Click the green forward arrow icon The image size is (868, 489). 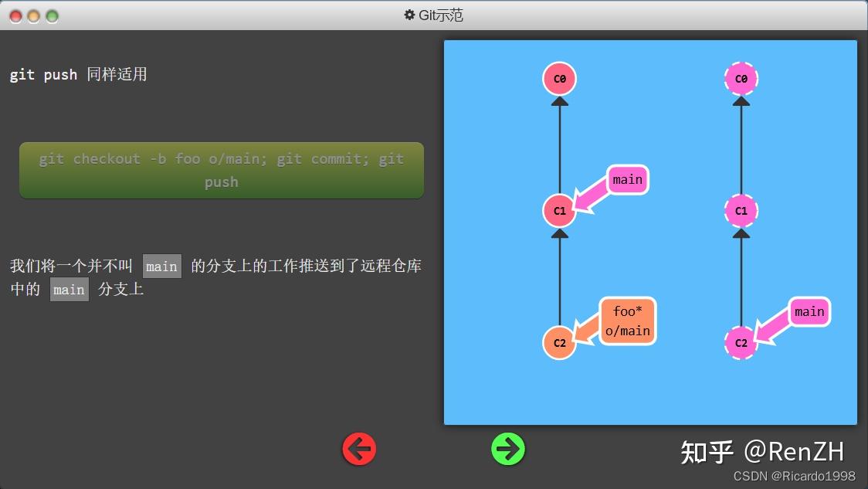507,448
